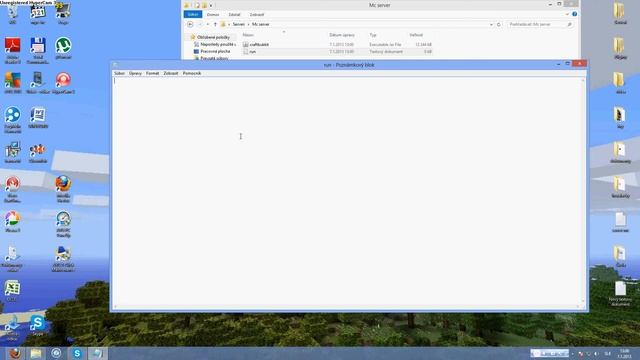Image resolution: width=640 pixels, height=360 pixels.
Task: Select Oblíbené položky in Explorer navigation pane
Action: click(x=213, y=37)
